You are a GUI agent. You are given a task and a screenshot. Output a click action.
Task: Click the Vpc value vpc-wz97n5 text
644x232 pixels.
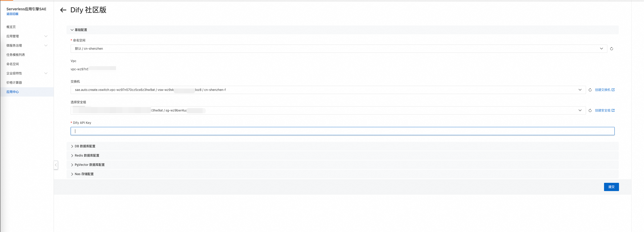point(80,69)
